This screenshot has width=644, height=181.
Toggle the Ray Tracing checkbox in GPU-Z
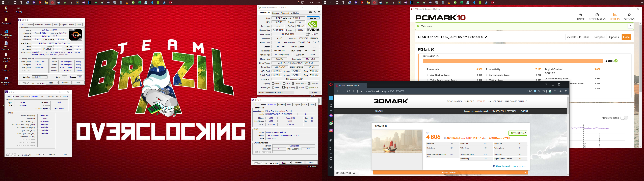[x=283, y=87]
